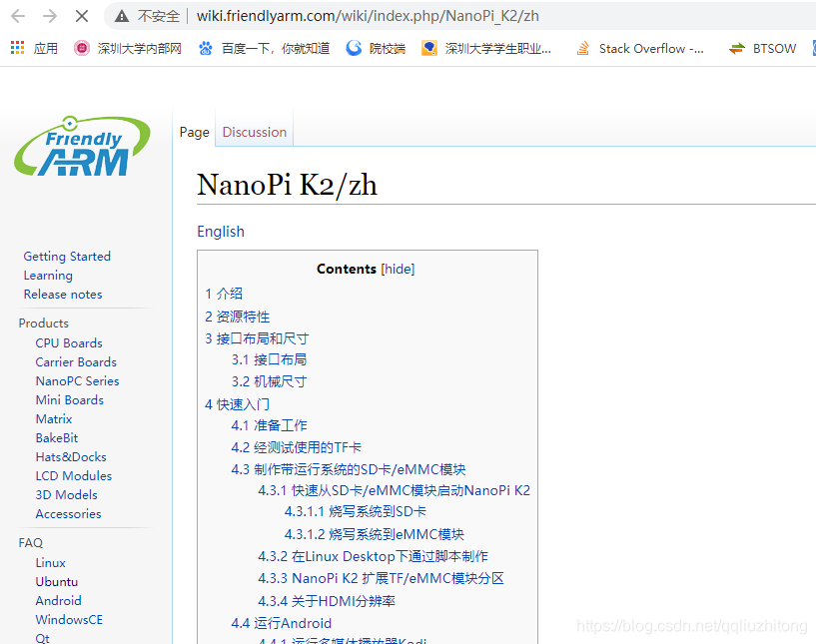Image resolution: width=816 pixels, height=644 pixels.
Task: Open the Linux FAQ link
Action: (51, 563)
